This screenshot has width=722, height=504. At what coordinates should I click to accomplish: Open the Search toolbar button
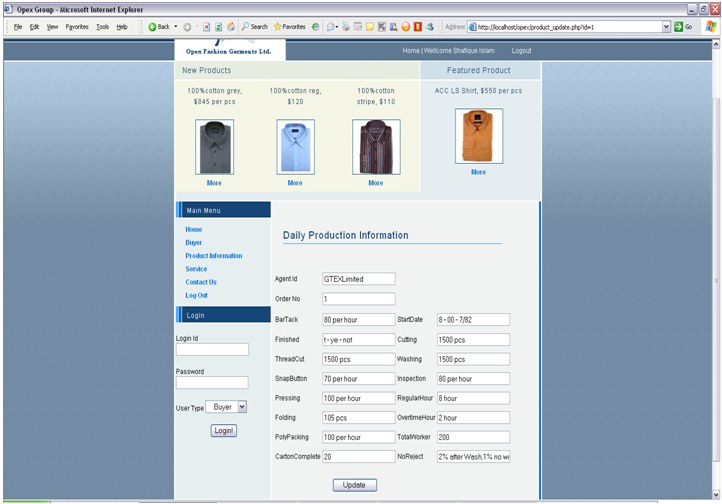(254, 27)
